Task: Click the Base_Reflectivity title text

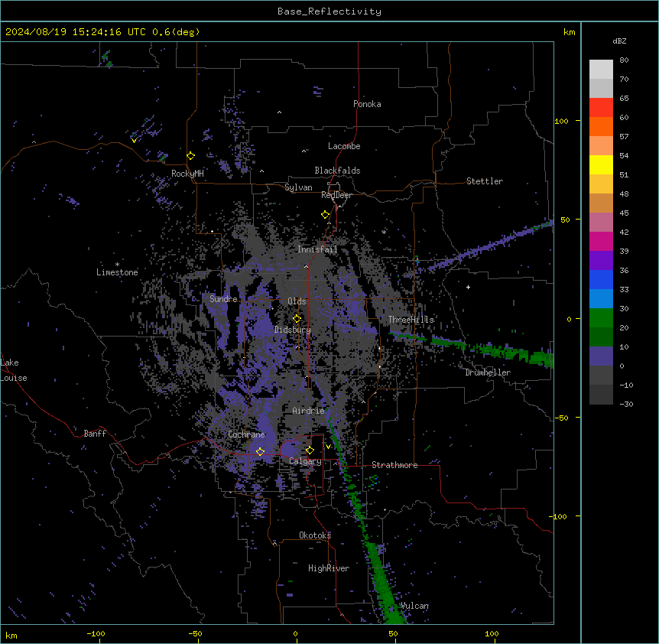Action: coord(329,11)
